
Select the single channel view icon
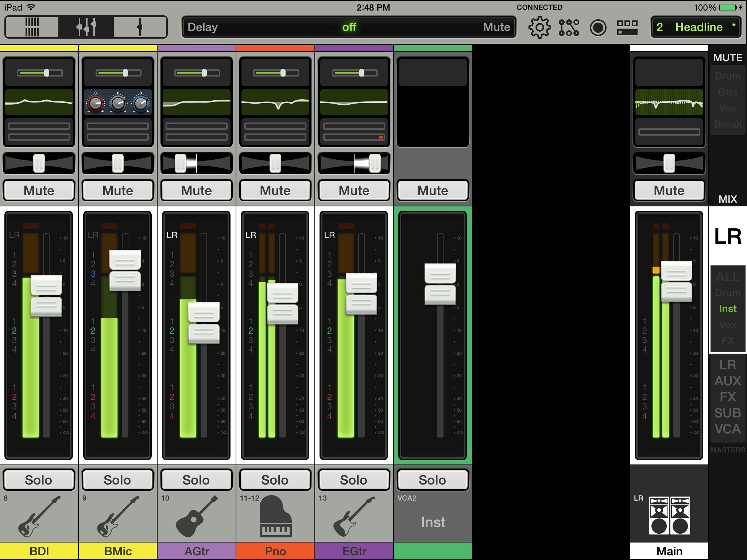[x=140, y=27]
